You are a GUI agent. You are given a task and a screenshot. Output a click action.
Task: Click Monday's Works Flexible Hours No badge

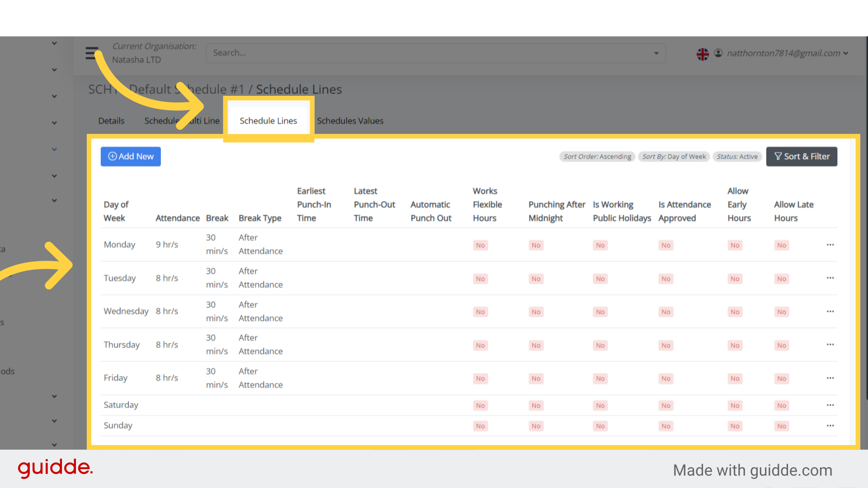(480, 245)
